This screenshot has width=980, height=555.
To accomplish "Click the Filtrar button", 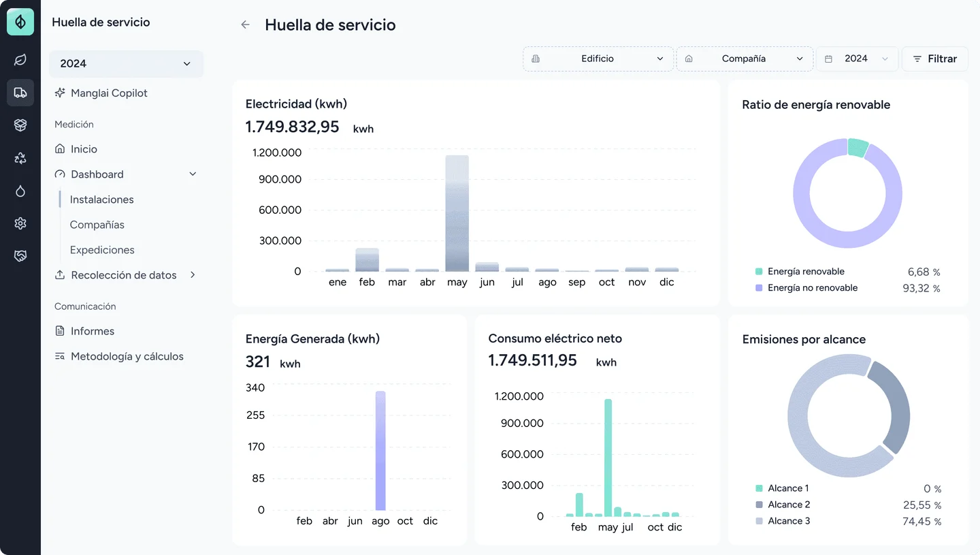I will (x=935, y=59).
